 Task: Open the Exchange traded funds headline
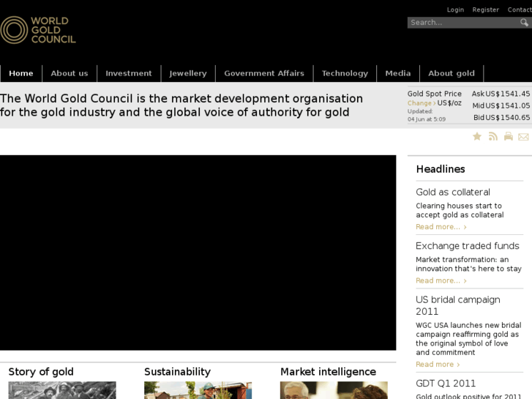468,246
